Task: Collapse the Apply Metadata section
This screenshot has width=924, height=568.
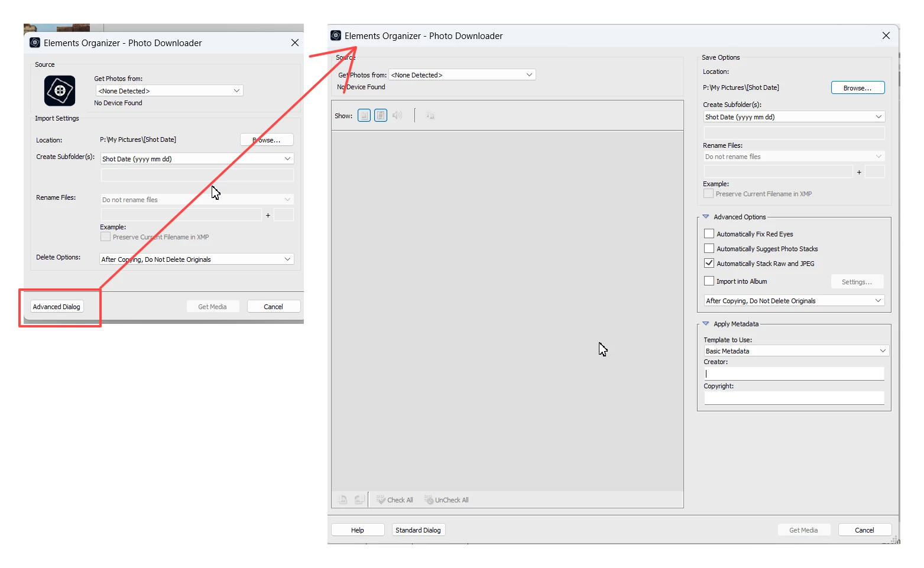Action: pyautogui.click(x=706, y=324)
